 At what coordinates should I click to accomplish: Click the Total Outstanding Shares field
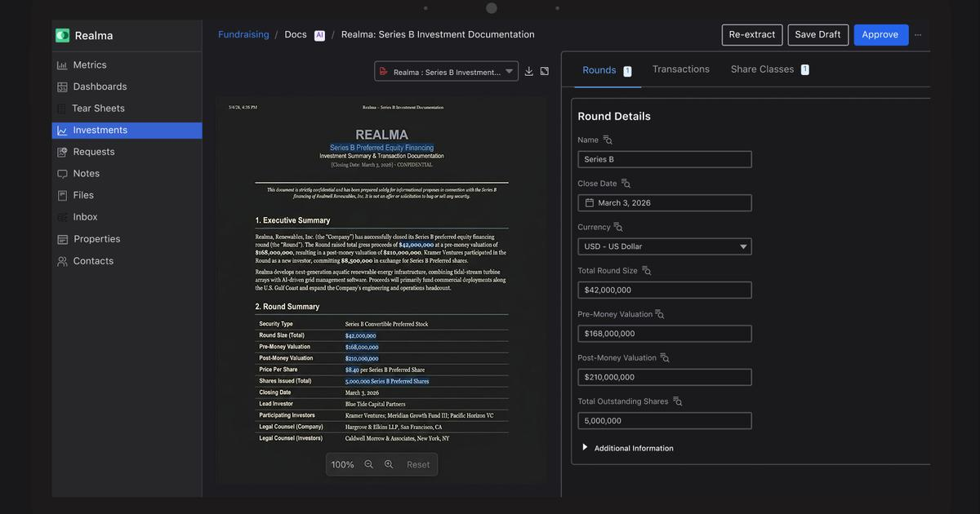click(x=665, y=421)
